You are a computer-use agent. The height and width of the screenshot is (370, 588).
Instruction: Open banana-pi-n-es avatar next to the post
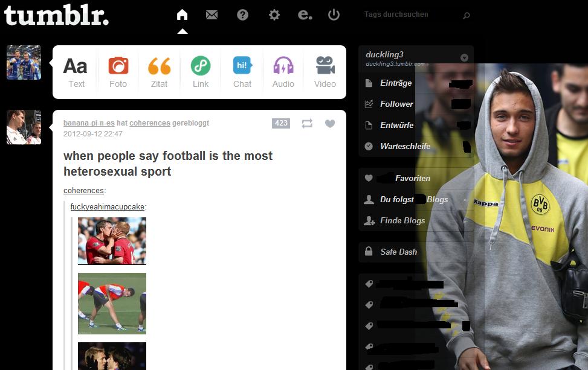pyautogui.click(x=24, y=127)
